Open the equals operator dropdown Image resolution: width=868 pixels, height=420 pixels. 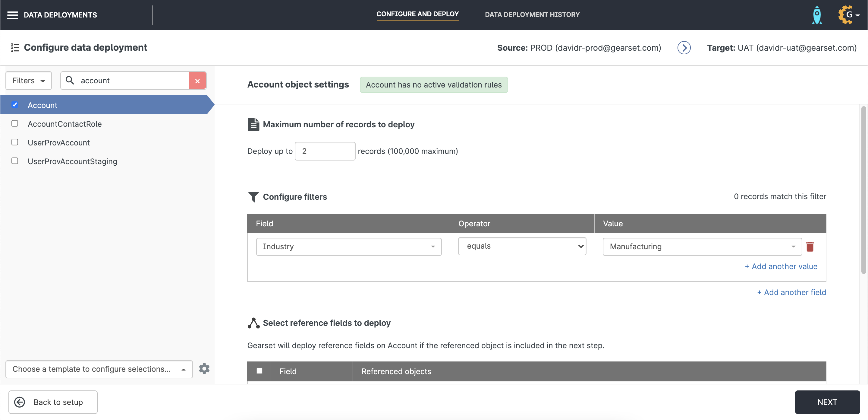coord(522,246)
